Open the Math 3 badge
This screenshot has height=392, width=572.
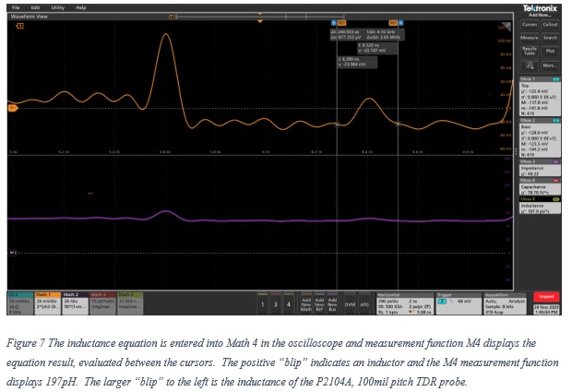[102, 303]
